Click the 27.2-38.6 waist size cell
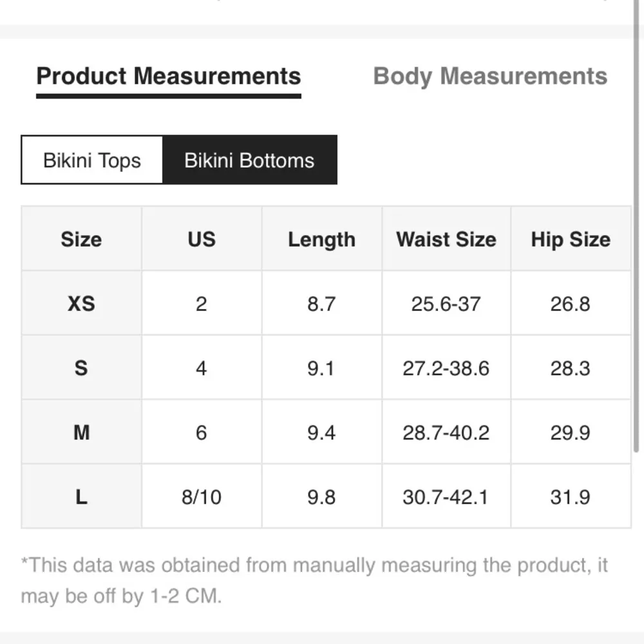The height and width of the screenshot is (644, 644). (446, 368)
